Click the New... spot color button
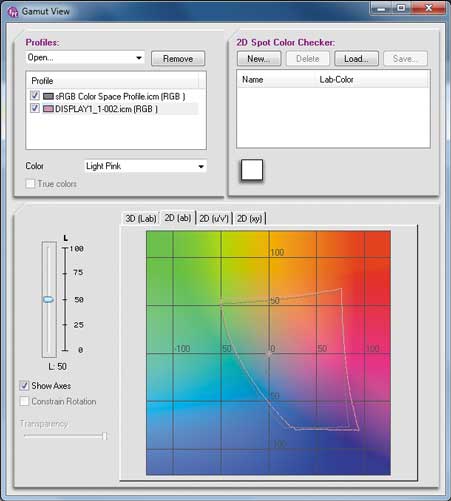 click(259, 59)
